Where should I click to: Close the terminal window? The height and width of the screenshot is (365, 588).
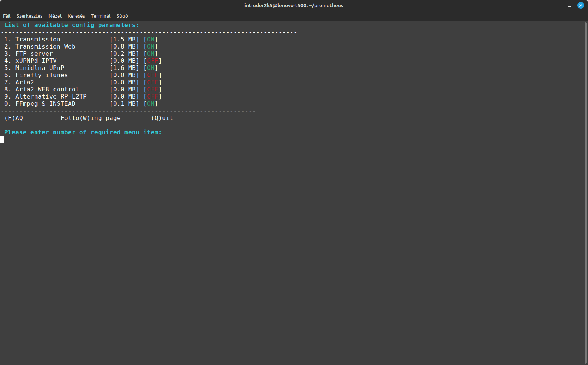click(581, 5)
